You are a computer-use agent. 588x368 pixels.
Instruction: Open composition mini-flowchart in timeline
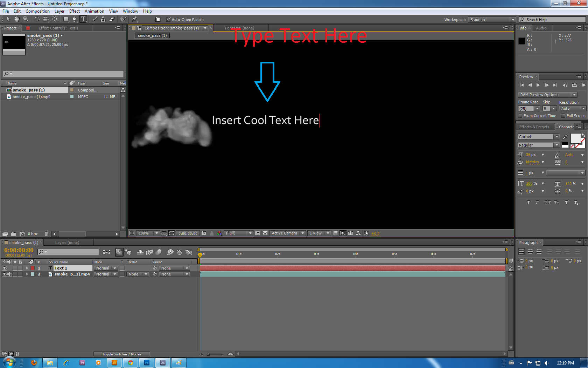(x=107, y=252)
